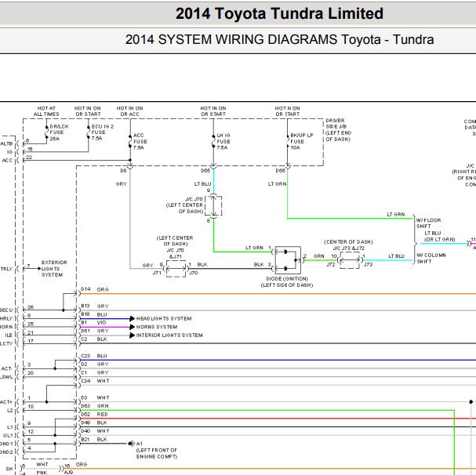Screen dimensions: 476x475
Task: Click the 'HORNS SYSTEM' reference
Action: [x=157, y=327]
